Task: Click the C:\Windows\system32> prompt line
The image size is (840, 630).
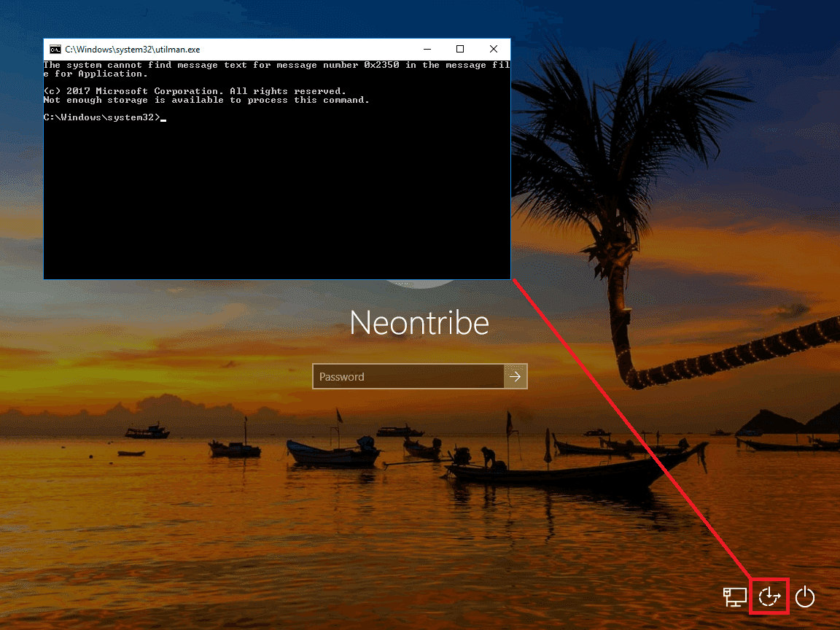Action: point(101,117)
